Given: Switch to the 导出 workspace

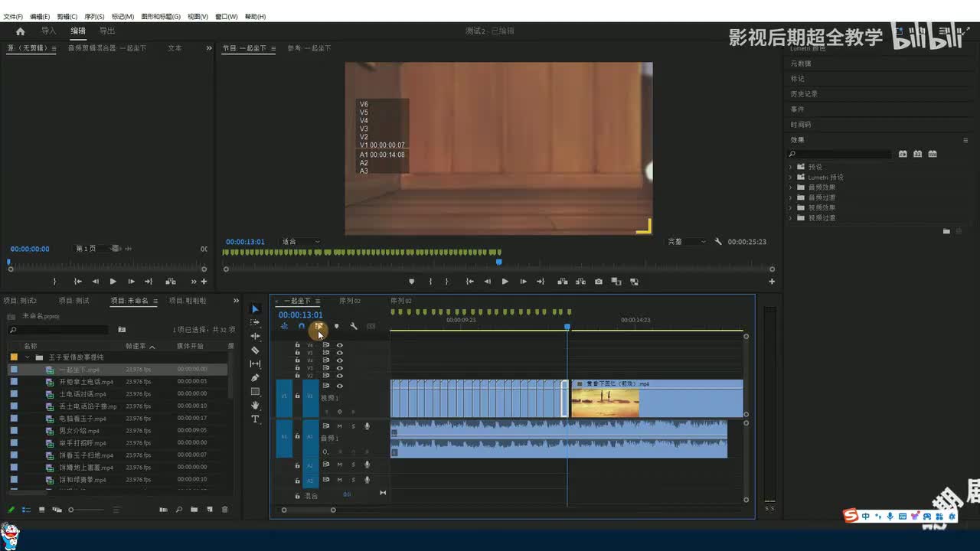Looking at the screenshot, I should [107, 31].
